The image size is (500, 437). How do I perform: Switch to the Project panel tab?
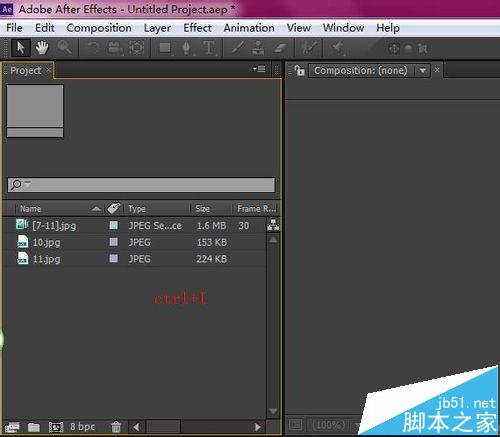click(26, 70)
